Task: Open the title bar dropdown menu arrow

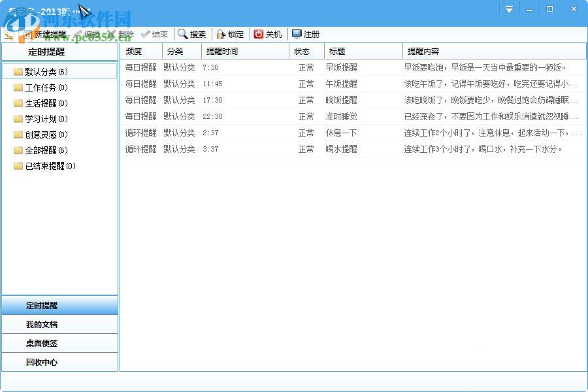Action: click(509, 9)
